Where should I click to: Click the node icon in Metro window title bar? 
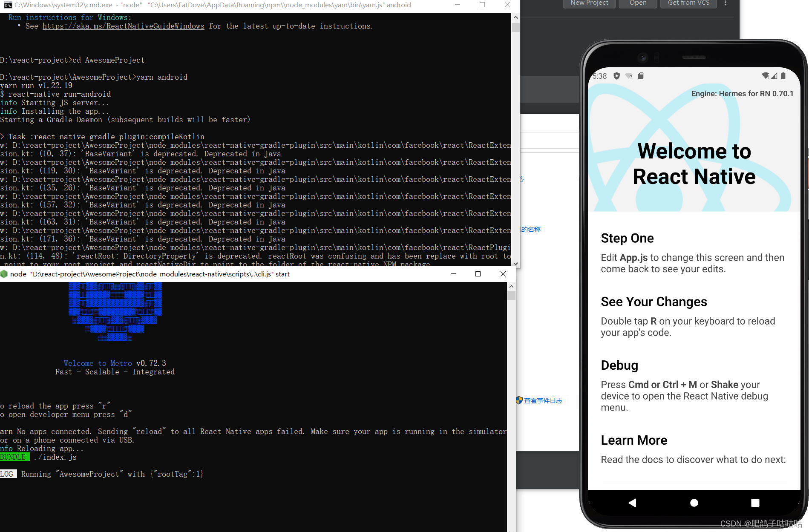pyautogui.click(x=4, y=274)
